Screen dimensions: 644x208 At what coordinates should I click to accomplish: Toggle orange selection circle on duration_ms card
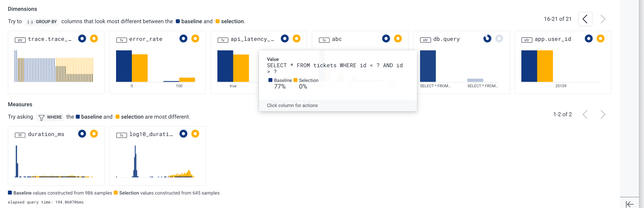[x=94, y=134]
